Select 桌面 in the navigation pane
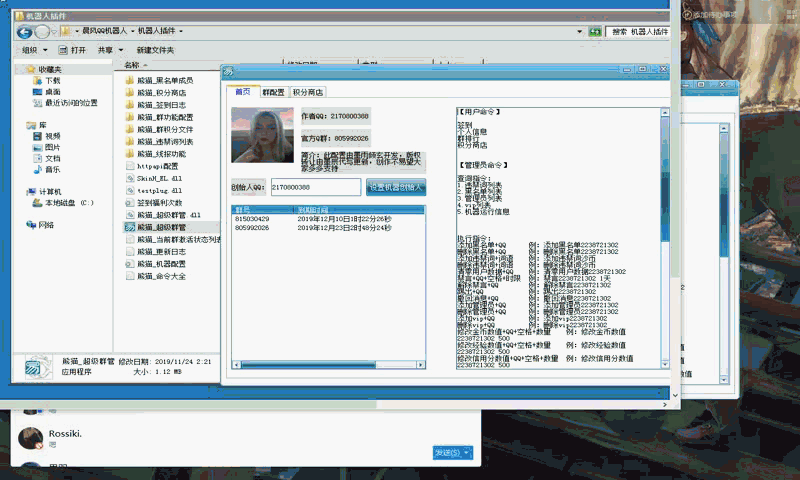This screenshot has width=800, height=480. click(52, 91)
